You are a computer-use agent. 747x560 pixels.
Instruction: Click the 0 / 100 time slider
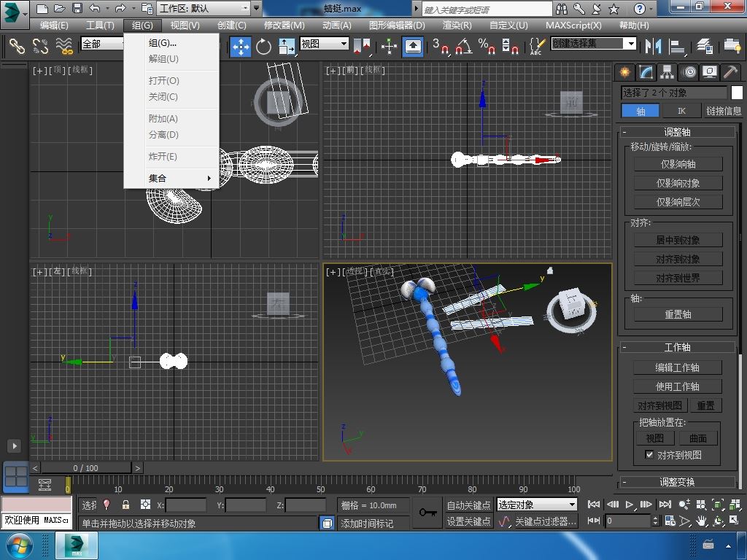86,468
